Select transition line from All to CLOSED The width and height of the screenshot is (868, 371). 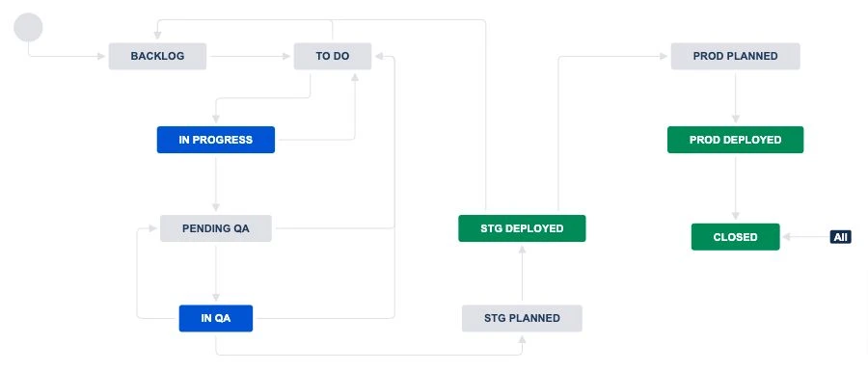[x=806, y=237]
